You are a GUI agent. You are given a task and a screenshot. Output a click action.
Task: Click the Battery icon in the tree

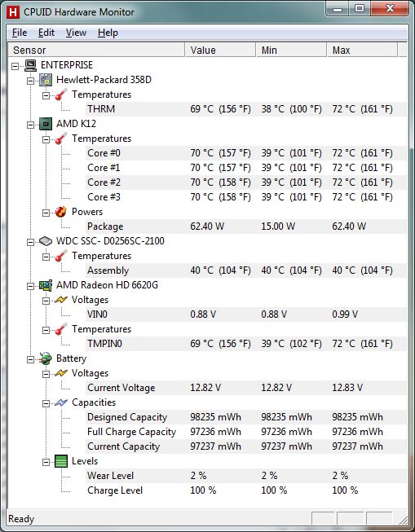click(45, 358)
